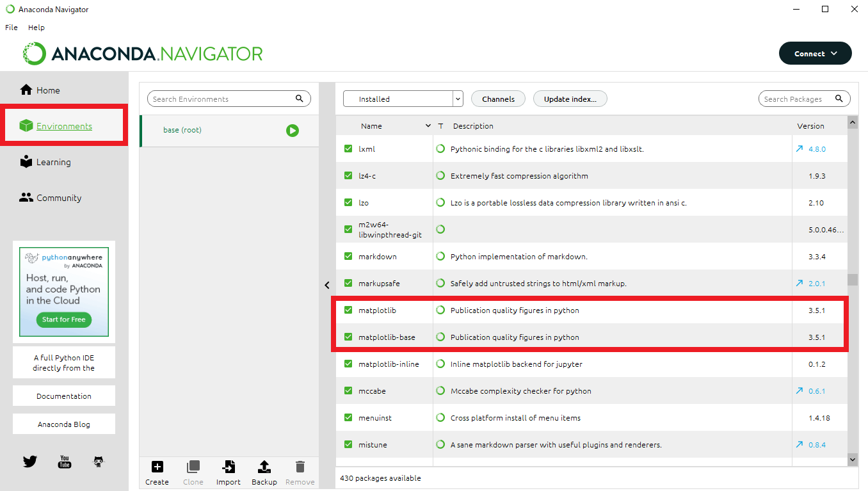Click the Anaconda Navigator logo
This screenshot has height=491, width=868.
[142, 54]
